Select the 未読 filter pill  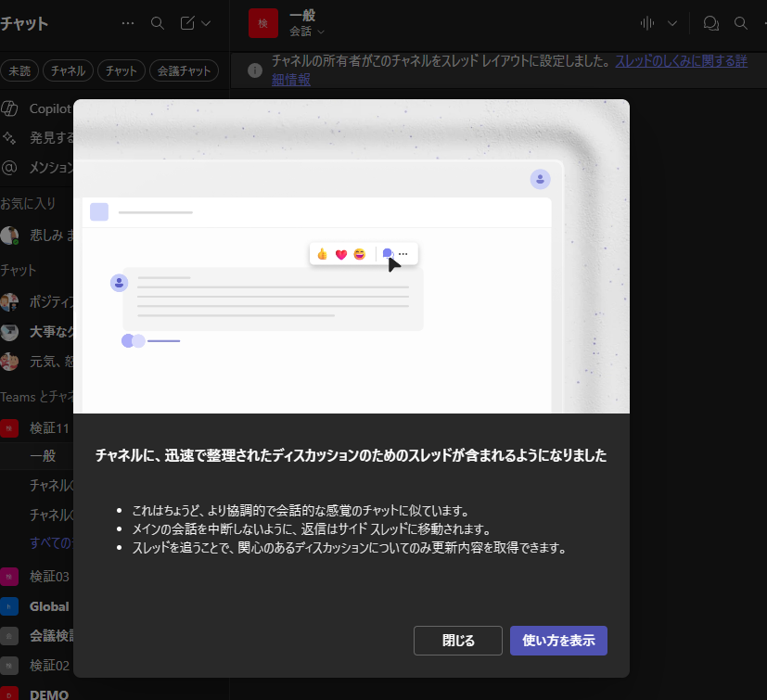pos(19,71)
